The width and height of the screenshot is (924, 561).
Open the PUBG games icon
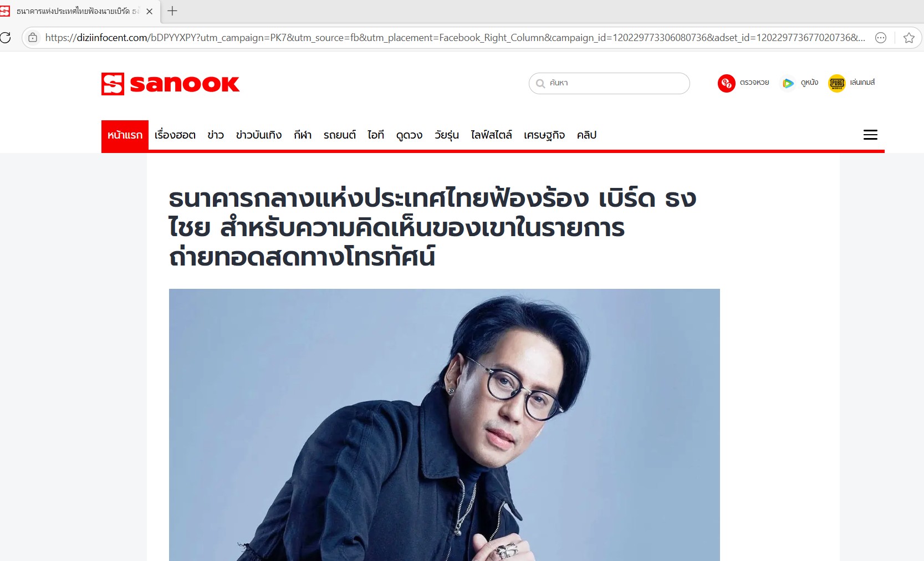[836, 83]
